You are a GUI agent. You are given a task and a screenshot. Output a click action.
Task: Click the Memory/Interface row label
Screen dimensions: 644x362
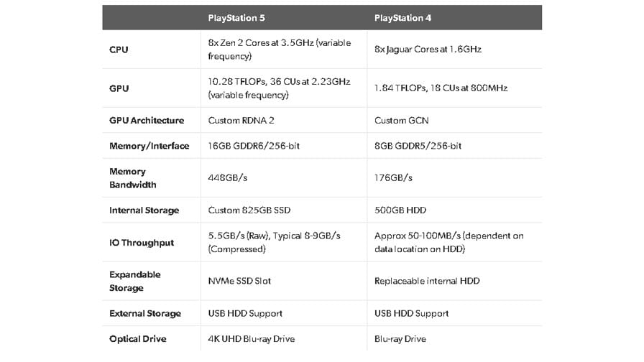(x=149, y=146)
